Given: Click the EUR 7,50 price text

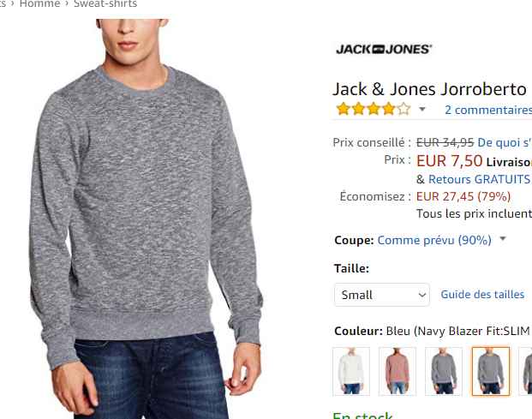Looking at the screenshot, I should [449, 161].
